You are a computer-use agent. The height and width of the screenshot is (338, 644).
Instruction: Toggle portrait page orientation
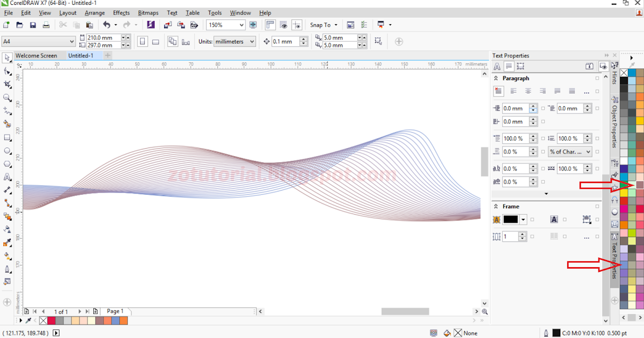tap(142, 41)
